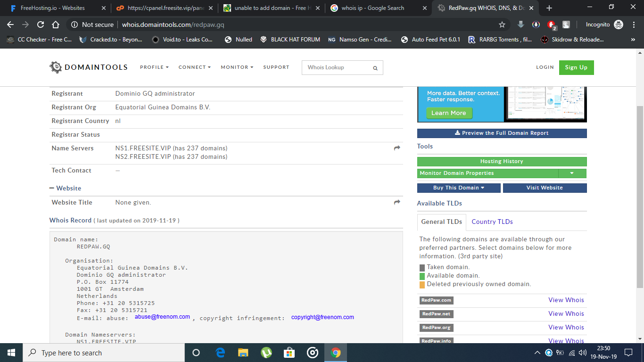Click the Whois Lookup search magnifier

click(375, 68)
